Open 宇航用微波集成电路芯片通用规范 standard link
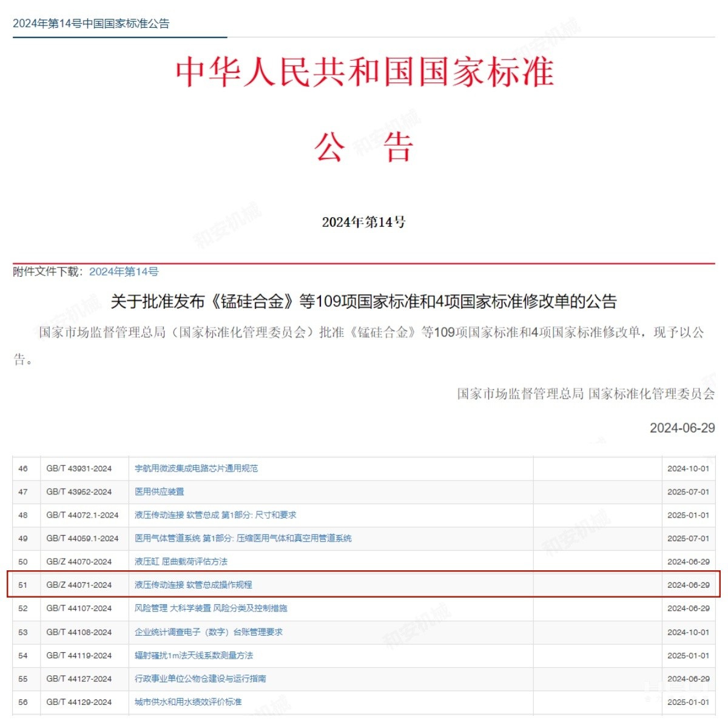Image resolution: width=728 pixels, height=728 pixels. point(196,468)
